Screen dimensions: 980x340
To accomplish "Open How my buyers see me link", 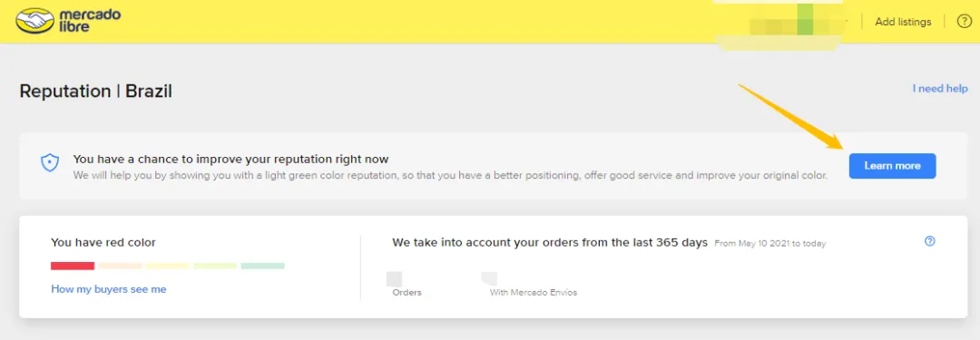I will click(x=109, y=289).
